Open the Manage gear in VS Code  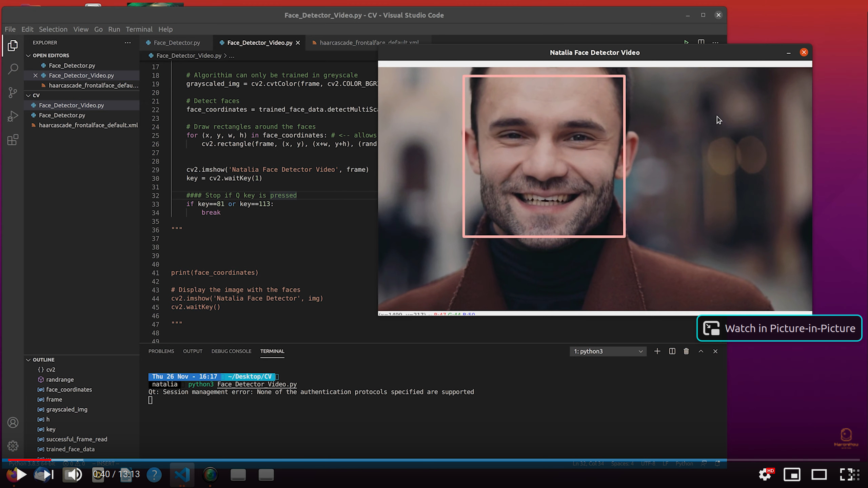click(13, 446)
